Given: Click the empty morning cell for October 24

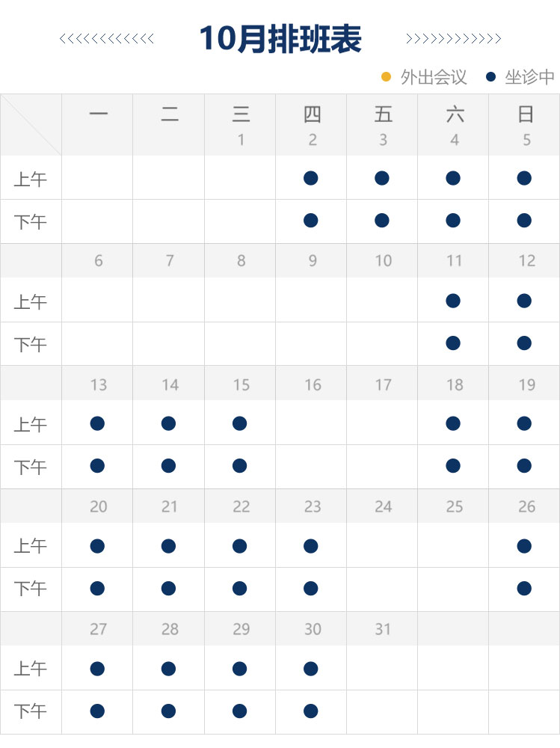Looking at the screenshot, I should tap(382, 546).
